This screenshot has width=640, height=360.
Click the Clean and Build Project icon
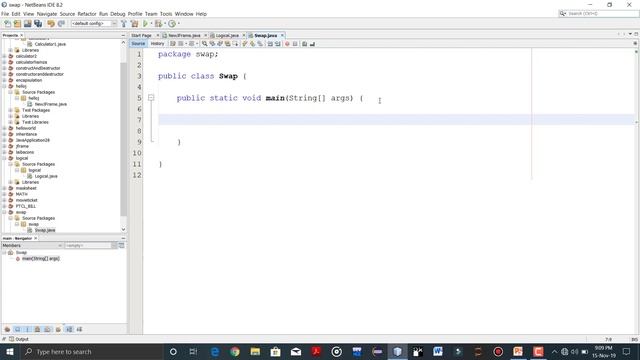point(134,24)
